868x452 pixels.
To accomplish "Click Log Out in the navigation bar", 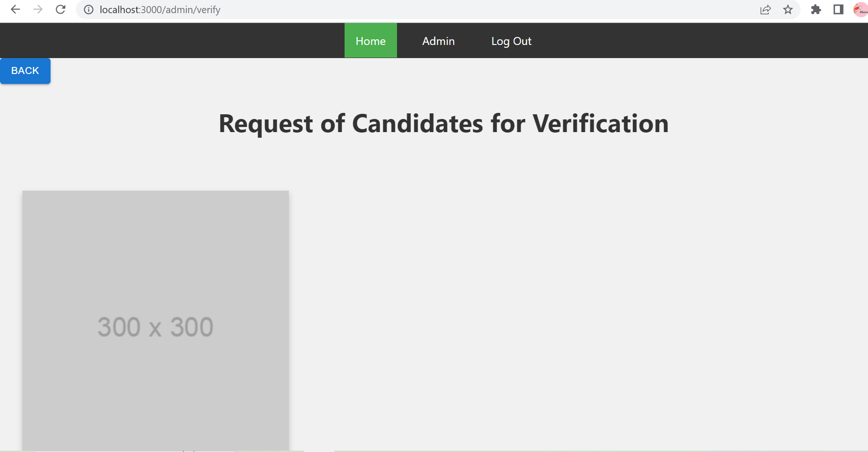I will pos(511,41).
